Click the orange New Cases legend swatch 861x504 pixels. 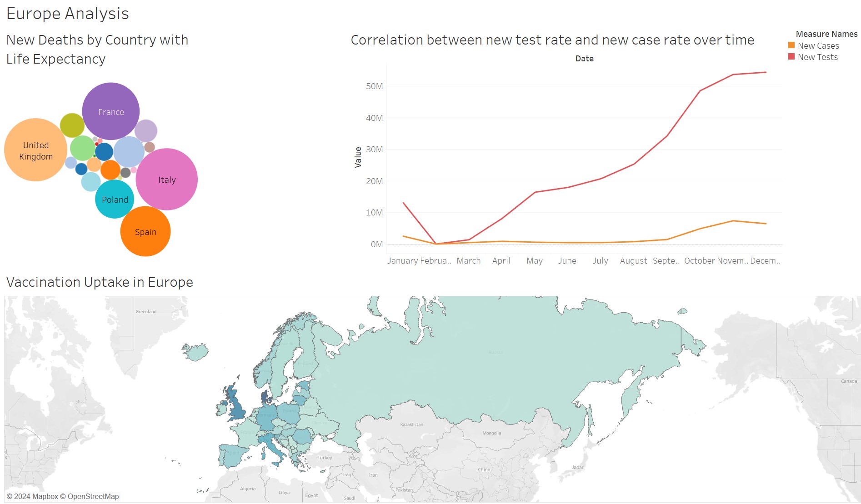[x=791, y=45]
